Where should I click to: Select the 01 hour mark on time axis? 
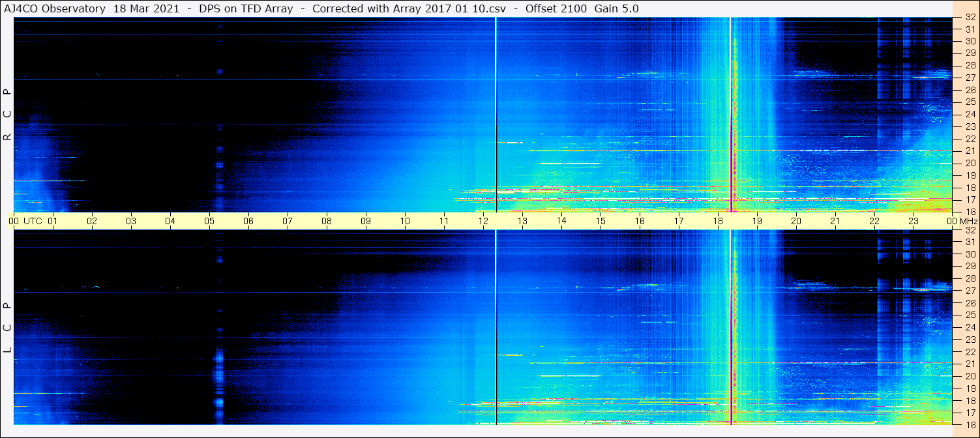tap(53, 221)
